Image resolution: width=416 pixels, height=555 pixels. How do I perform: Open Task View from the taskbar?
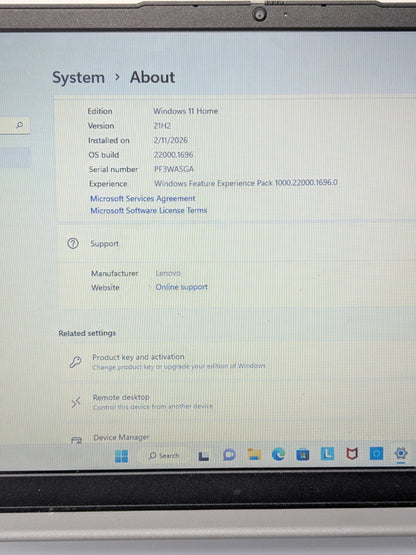click(x=204, y=456)
